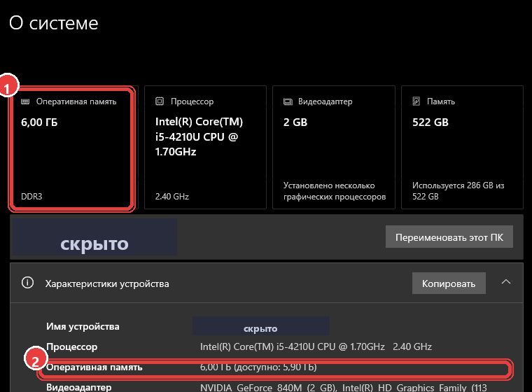Click the 2 GB value in Видеоадаптер card

pyautogui.click(x=295, y=122)
